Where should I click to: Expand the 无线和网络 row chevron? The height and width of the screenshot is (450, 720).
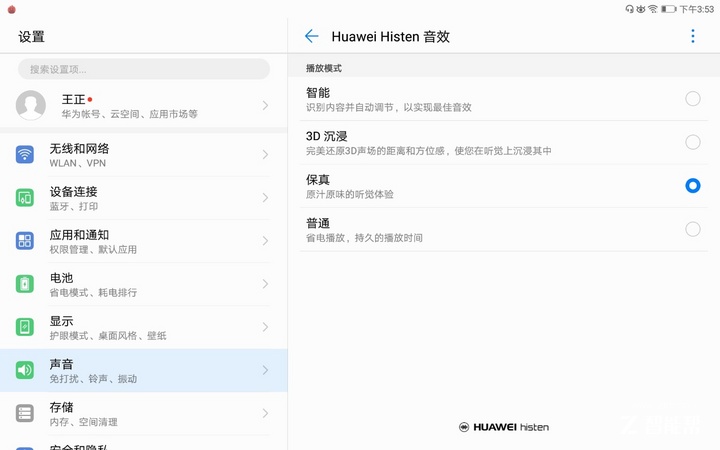pyautogui.click(x=265, y=155)
